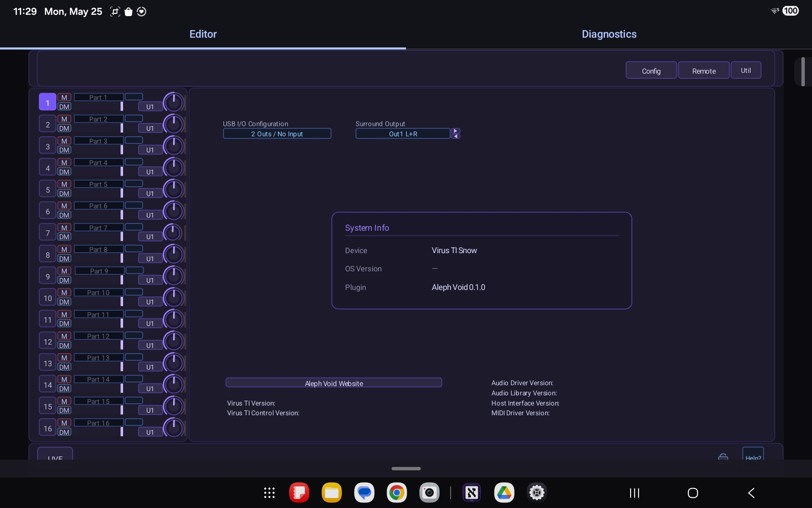The height and width of the screenshot is (508, 812).
Task: Launch Chrome from the taskbar
Action: tap(397, 493)
